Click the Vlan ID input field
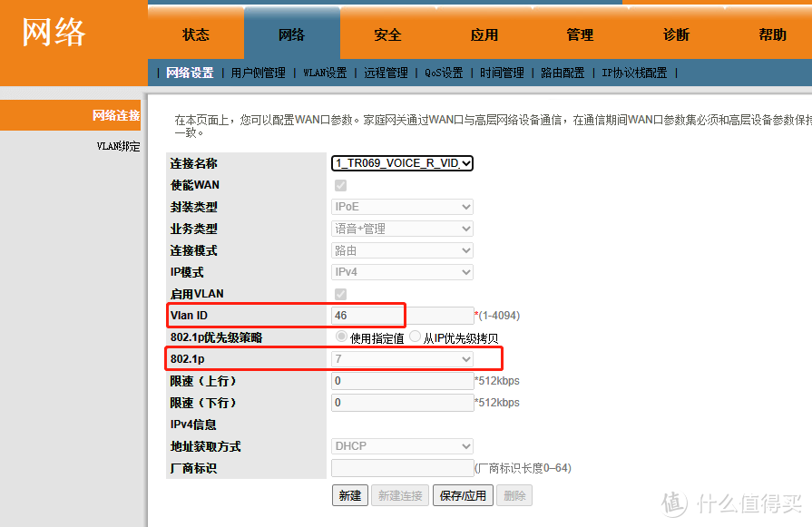Screen dimensions: 812x527 [x=403, y=316]
